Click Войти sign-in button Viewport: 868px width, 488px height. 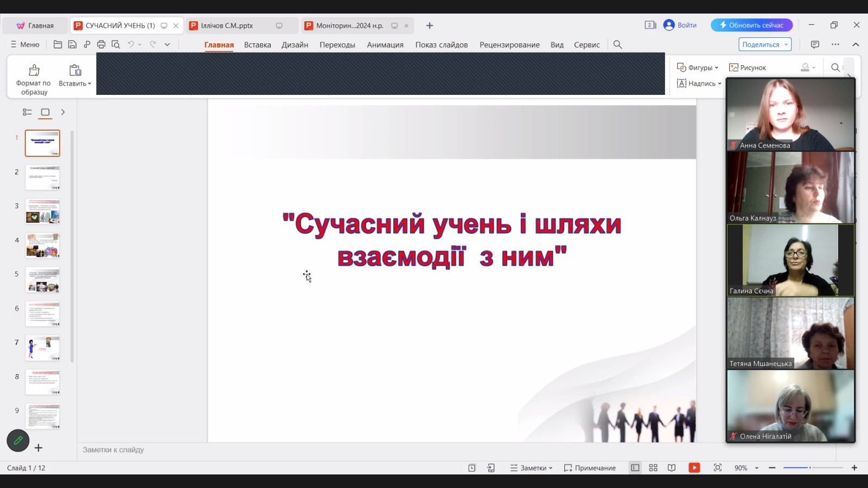(x=680, y=25)
